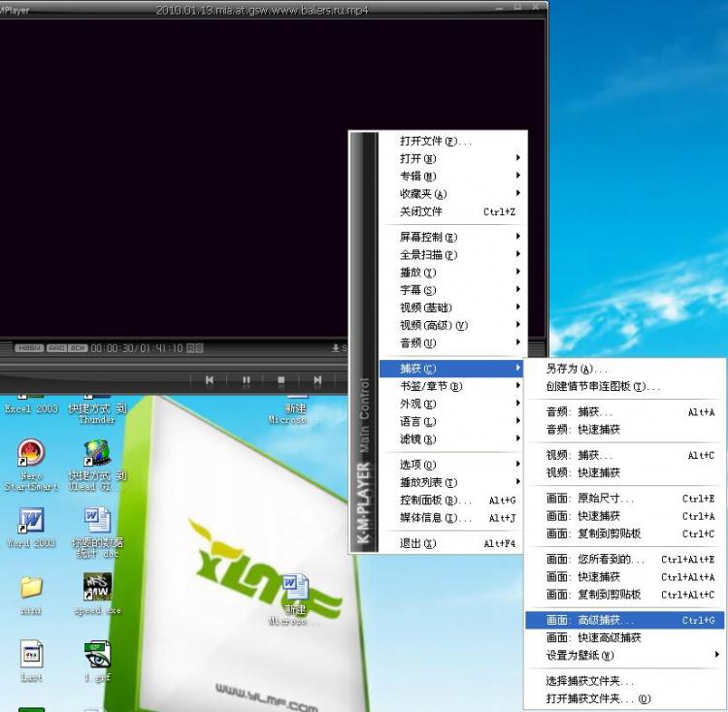The width and height of the screenshot is (728, 712).
Task: Choose 退出(X) to quit KMPlayer
Action: [x=451, y=543]
